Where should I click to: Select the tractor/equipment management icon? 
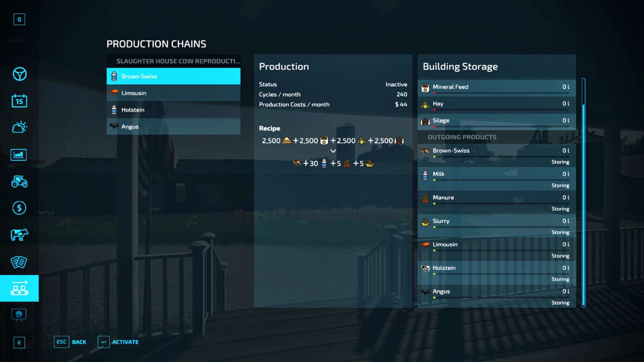pos(19,181)
